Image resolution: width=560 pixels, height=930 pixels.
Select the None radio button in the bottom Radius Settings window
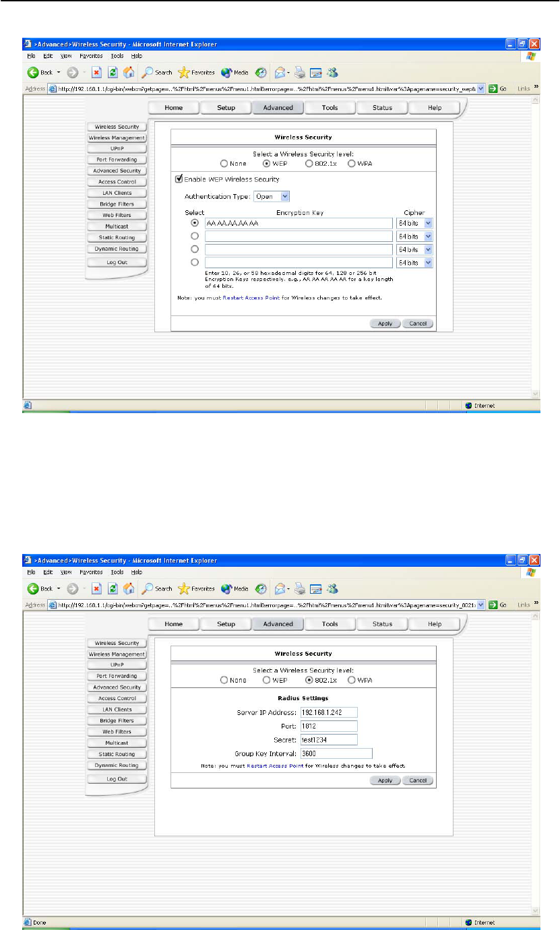pos(224,680)
